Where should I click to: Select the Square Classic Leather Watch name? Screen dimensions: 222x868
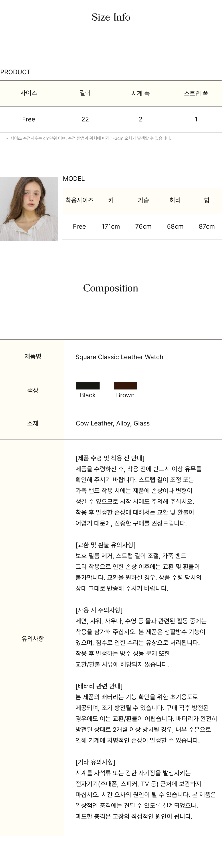tap(119, 357)
